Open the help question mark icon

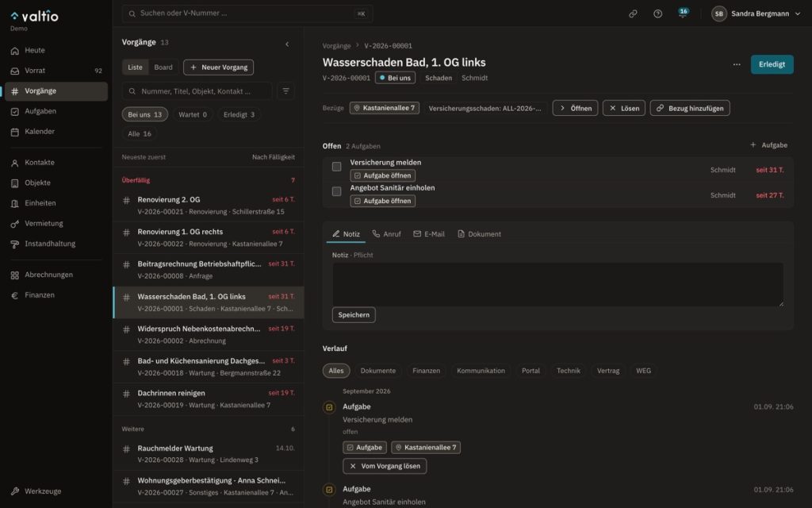click(x=657, y=14)
